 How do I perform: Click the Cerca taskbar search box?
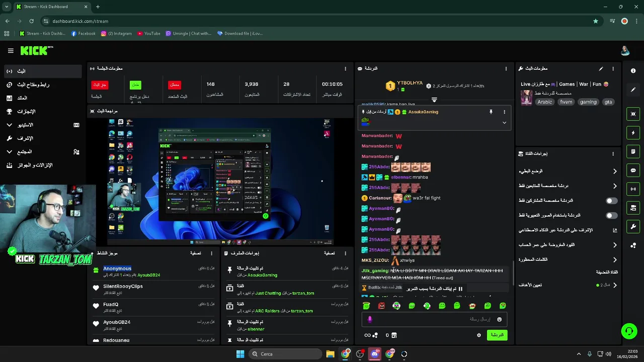pos(285,354)
